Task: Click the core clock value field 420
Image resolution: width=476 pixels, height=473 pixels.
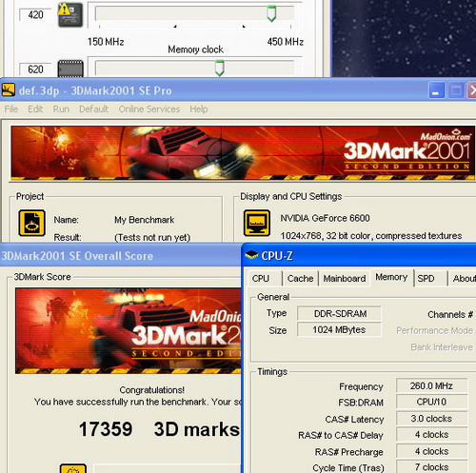Action: tap(35, 15)
